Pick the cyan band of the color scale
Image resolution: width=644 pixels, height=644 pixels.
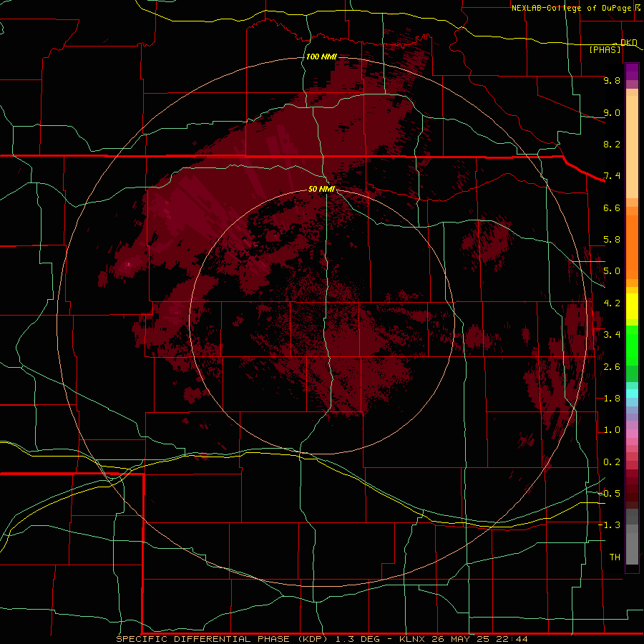pos(632,394)
